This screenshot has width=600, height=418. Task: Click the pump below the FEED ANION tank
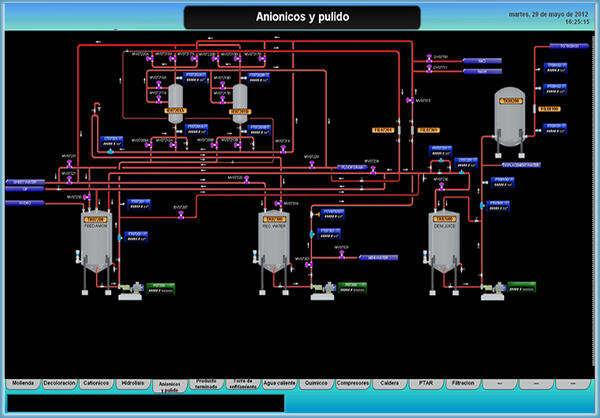point(130,291)
